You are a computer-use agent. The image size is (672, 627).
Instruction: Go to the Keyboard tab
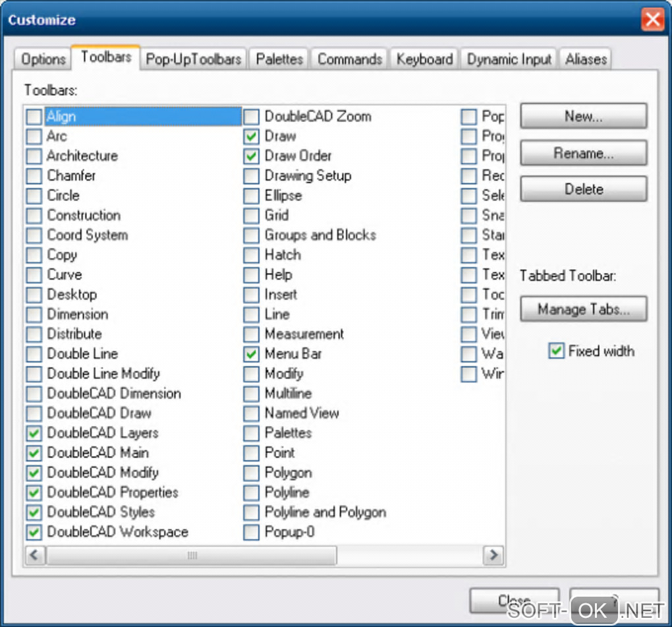[424, 59]
